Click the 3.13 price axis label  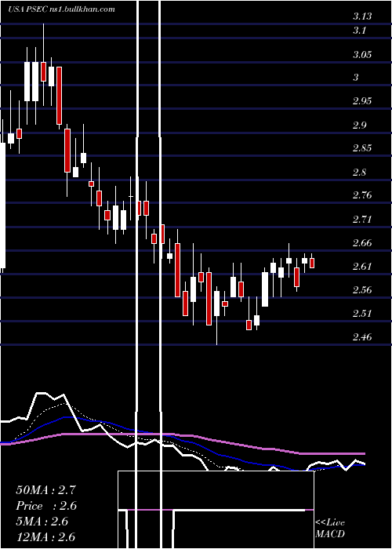pos(362,16)
